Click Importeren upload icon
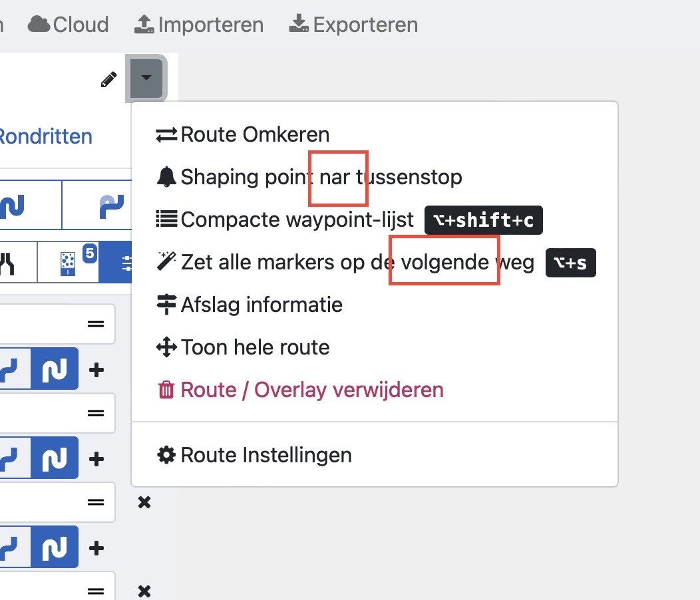This screenshot has width=700, height=600. click(x=144, y=25)
